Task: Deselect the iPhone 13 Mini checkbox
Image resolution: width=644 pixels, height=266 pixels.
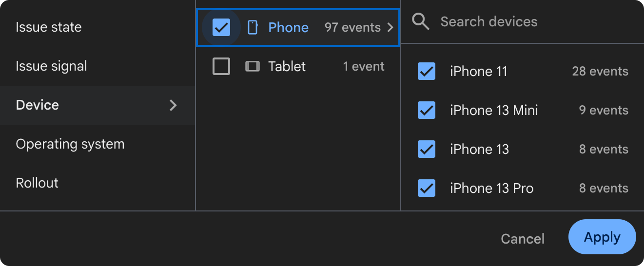Action: pyautogui.click(x=427, y=110)
